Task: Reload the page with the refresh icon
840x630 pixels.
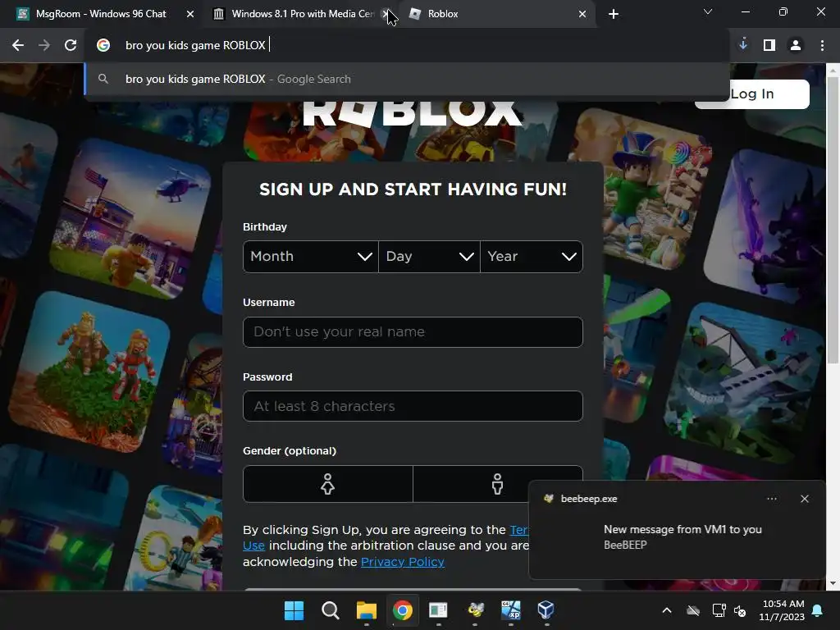Action: 71,46
